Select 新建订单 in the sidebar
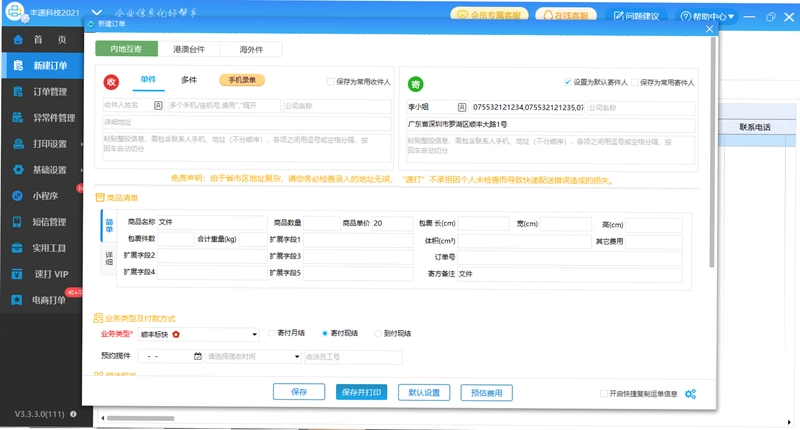Image resolution: width=800 pixels, height=430 pixels. (x=42, y=65)
